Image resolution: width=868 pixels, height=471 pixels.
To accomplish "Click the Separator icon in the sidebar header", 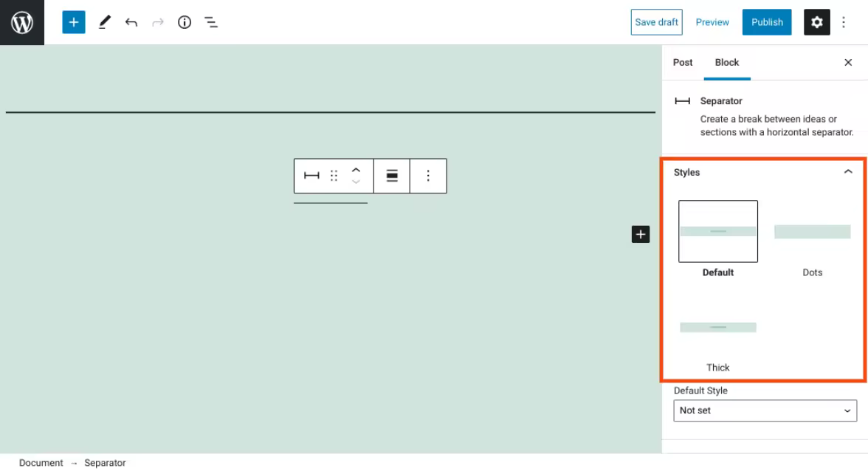I will 683,100.
